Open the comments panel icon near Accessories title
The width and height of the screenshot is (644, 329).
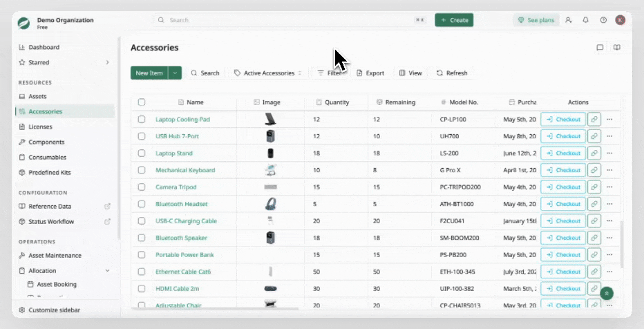pyautogui.click(x=600, y=48)
